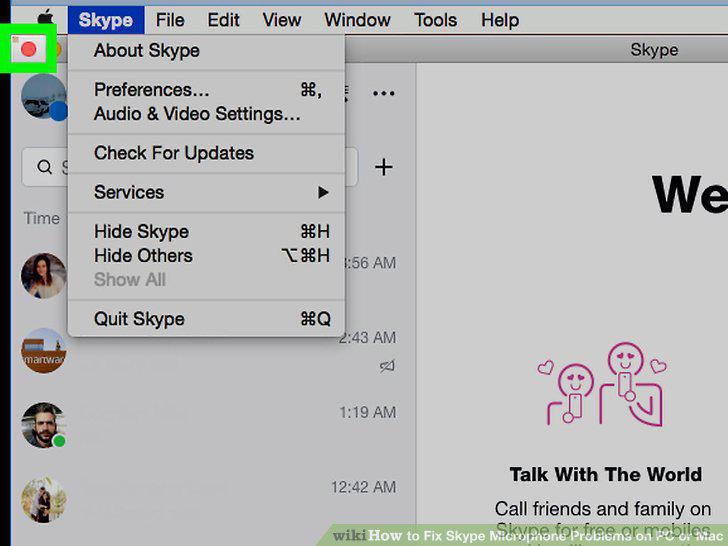Choose Audio & Video Settings…
The image size is (728, 546).
point(206,114)
